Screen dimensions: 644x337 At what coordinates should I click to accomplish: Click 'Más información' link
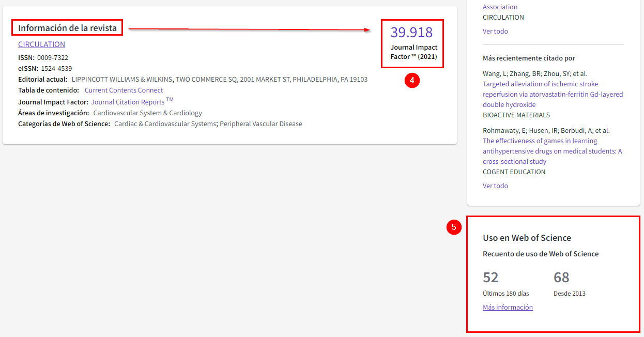point(508,307)
